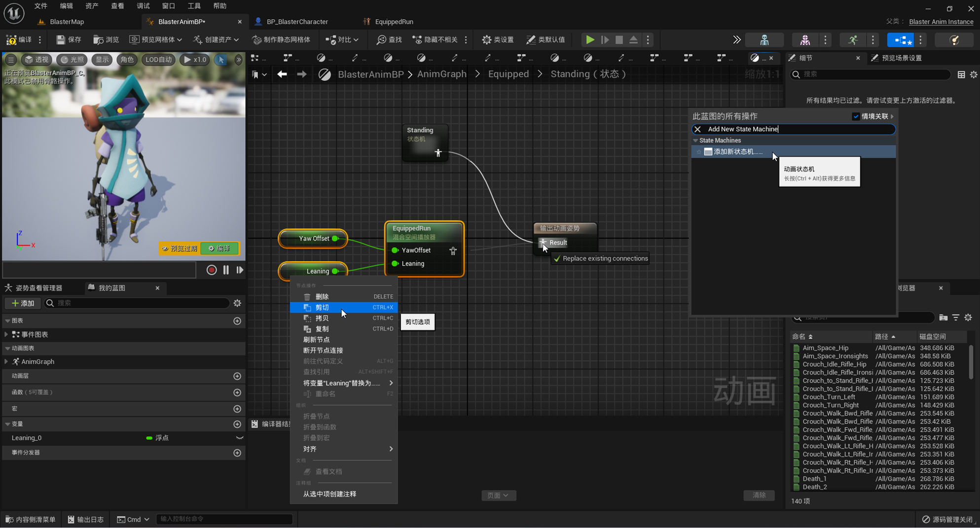Step forward the preview animation
Screen dimensions: 980x528
[240, 270]
